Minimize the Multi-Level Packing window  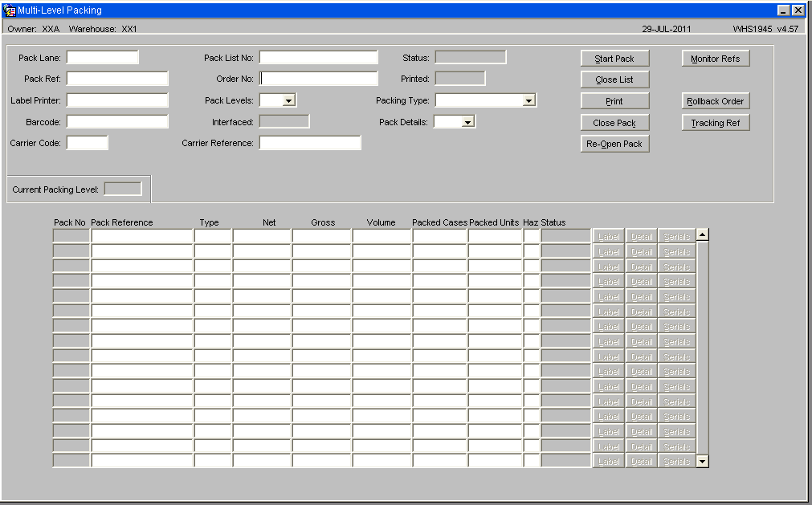(x=784, y=10)
